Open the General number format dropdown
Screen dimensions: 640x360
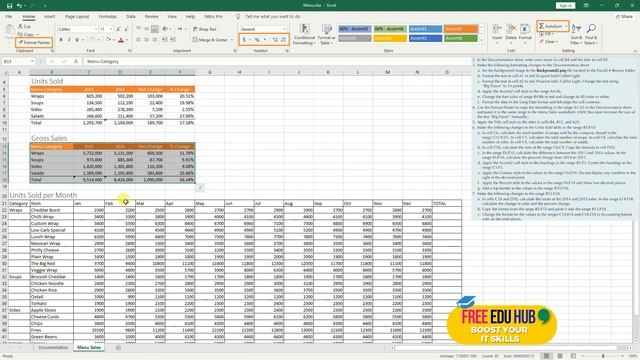click(x=284, y=29)
